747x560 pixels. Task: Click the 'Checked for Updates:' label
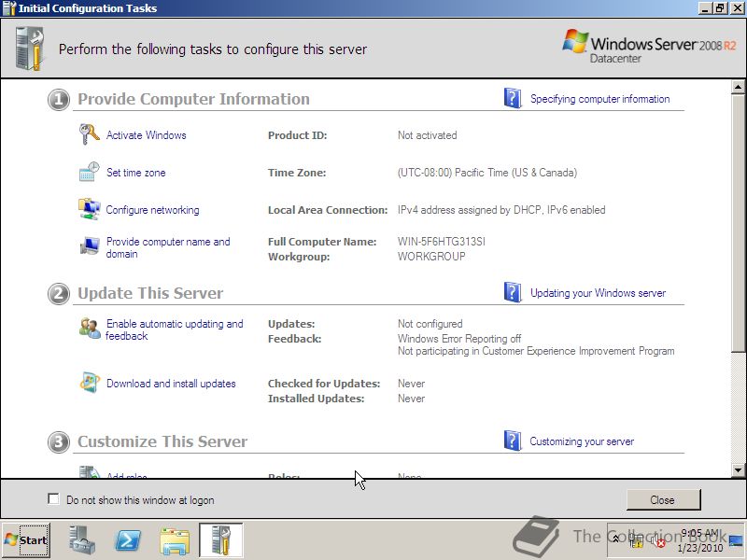click(x=324, y=384)
